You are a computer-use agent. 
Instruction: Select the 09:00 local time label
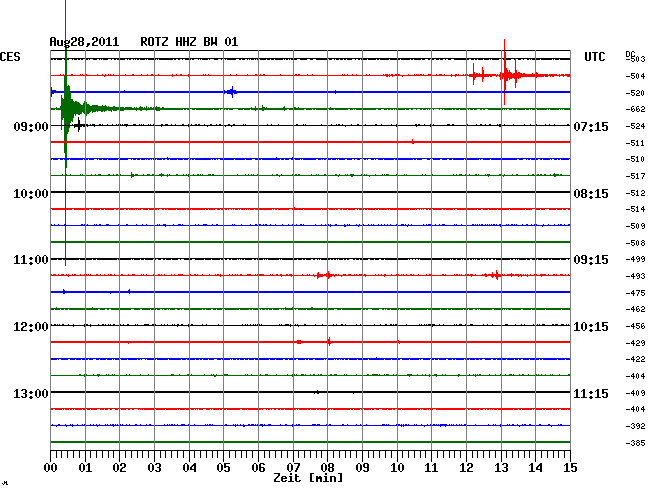pyautogui.click(x=31, y=126)
